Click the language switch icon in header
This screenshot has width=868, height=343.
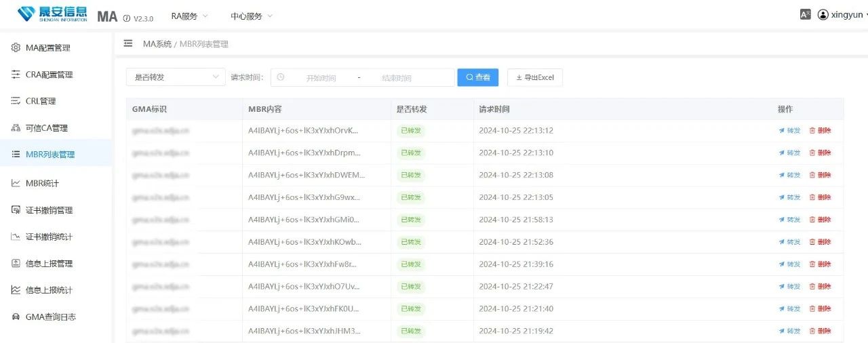806,14
